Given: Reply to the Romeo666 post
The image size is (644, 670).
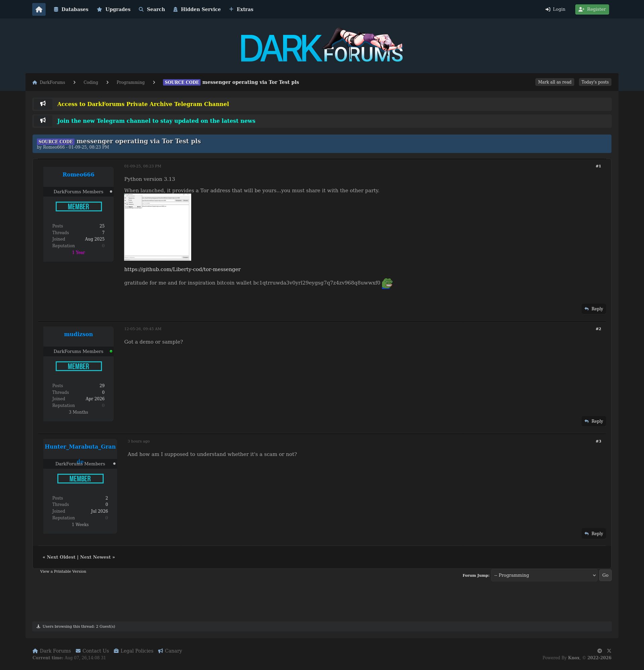Looking at the screenshot, I should pos(594,309).
